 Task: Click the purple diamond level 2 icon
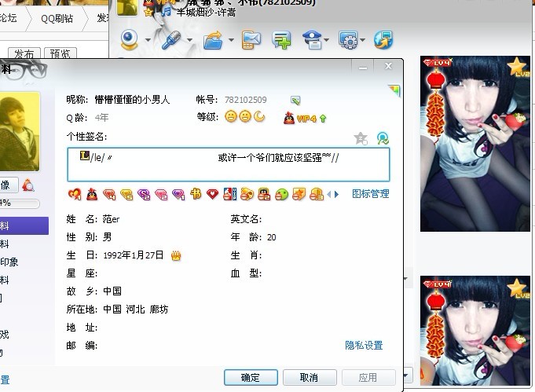point(144,195)
